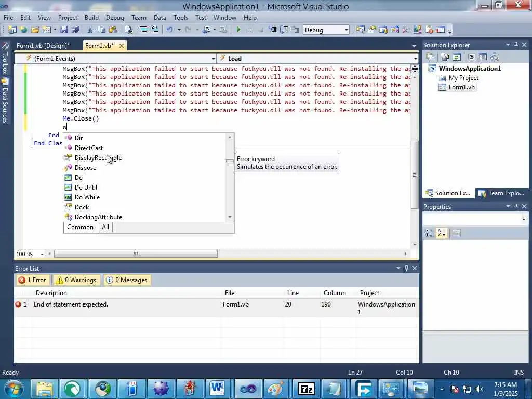The width and height of the screenshot is (532, 399).
Task: Click the Step Over toolbar icon
Action: tap(284, 30)
